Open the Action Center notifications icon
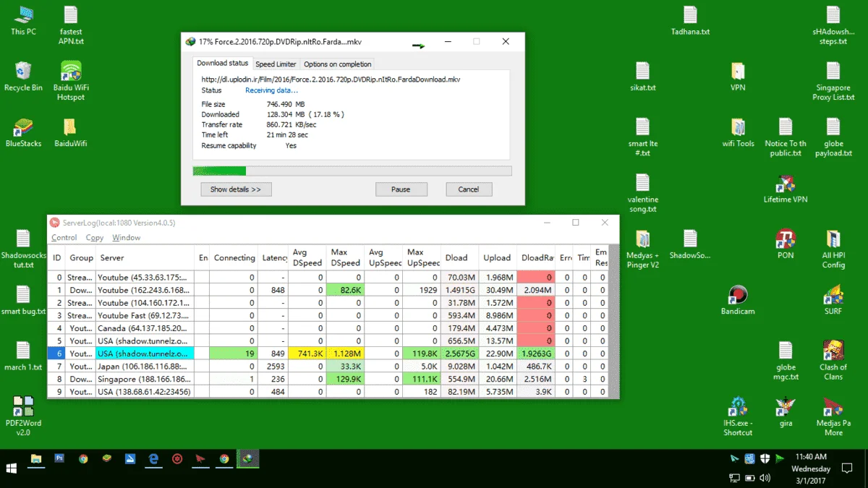 [848, 468]
